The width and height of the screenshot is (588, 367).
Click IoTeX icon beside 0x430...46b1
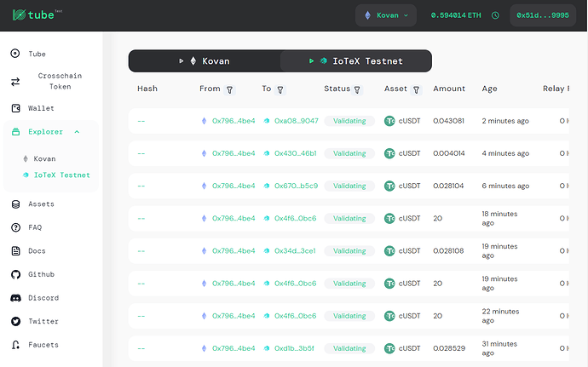pos(267,153)
